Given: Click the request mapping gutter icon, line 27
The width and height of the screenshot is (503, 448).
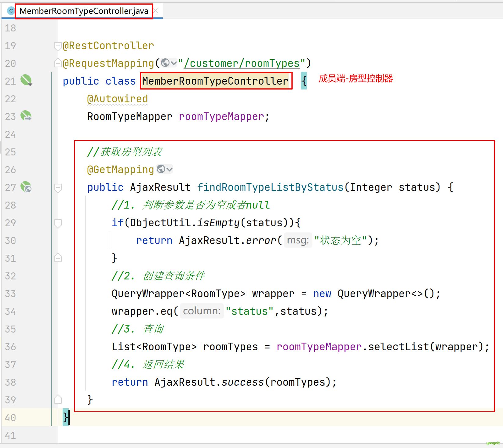Looking at the screenshot, I should [26, 187].
